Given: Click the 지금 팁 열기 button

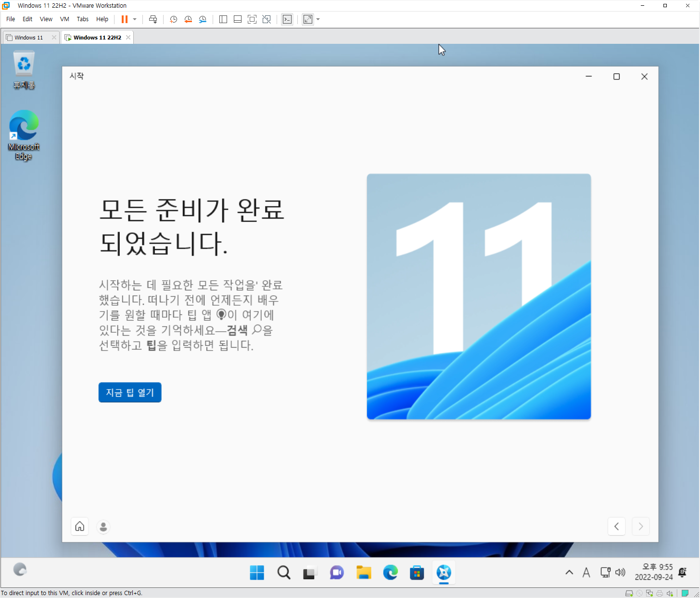Looking at the screenshot, I should click(130, 392).
